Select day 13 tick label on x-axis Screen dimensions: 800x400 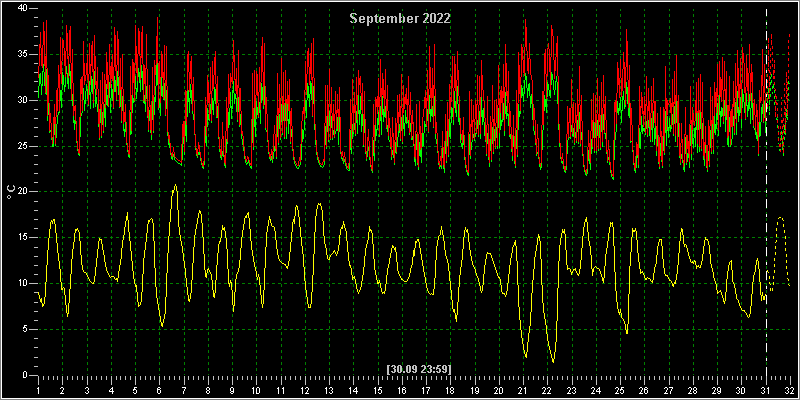coord(329,389)
